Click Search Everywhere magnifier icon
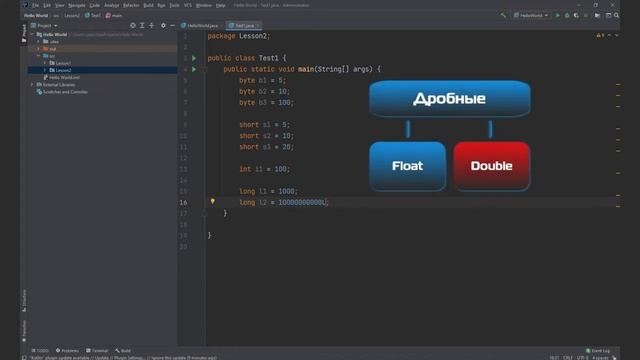640x360 pixels. click(616, 15)
